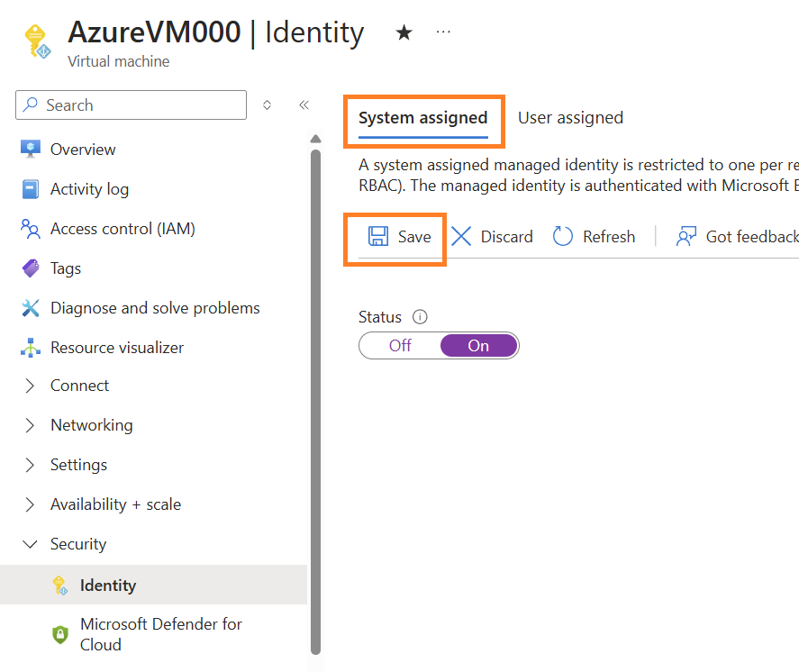Click the purple Tags icon
The height and width of the screenshot is (672, 799).
[x=31, y=268]
